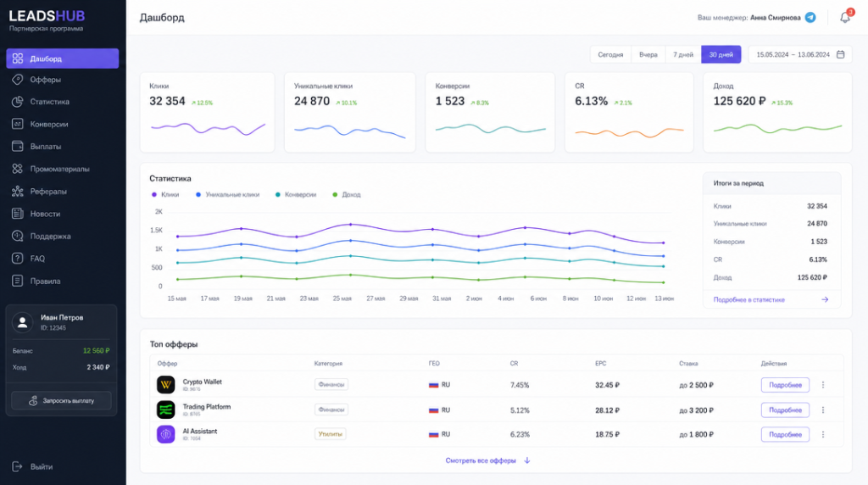
Task: Open the Подробнее в статистике link
Action: pos(749,299)
